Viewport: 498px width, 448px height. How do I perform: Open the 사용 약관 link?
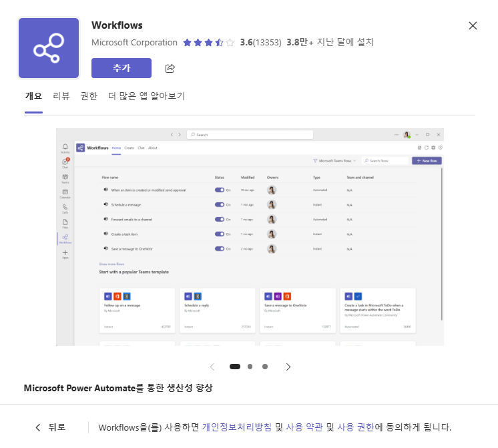tap(304, 427)
